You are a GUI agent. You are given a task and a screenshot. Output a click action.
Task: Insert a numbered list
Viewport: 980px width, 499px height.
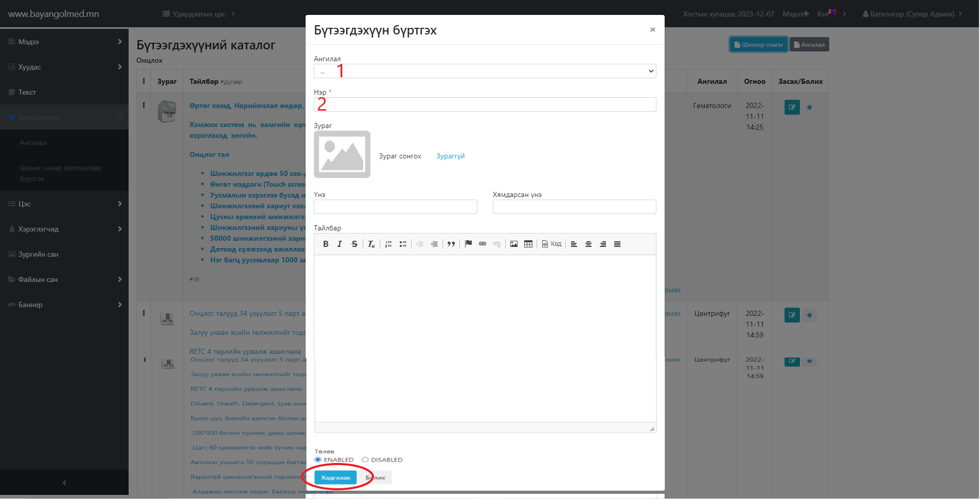388,244
